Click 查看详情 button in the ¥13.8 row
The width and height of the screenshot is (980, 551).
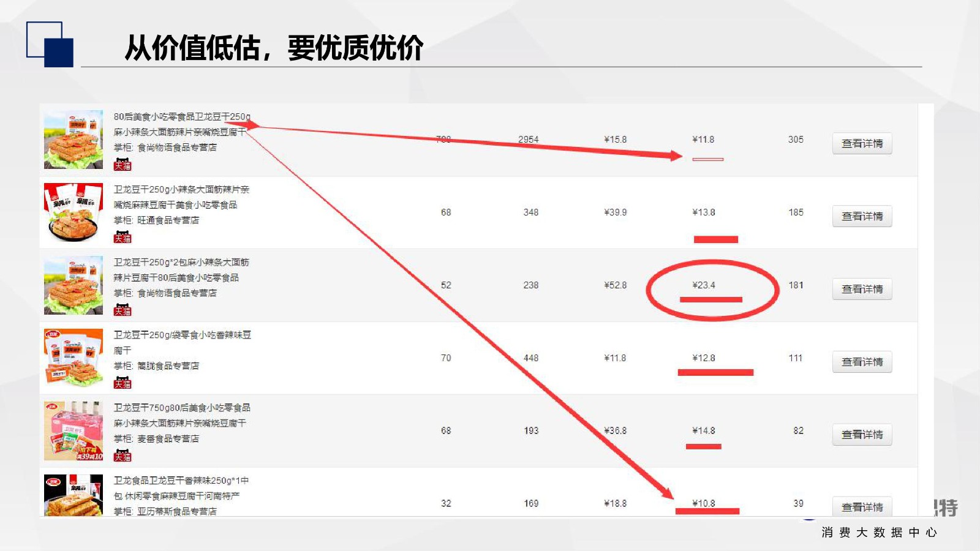coord(862,216)
